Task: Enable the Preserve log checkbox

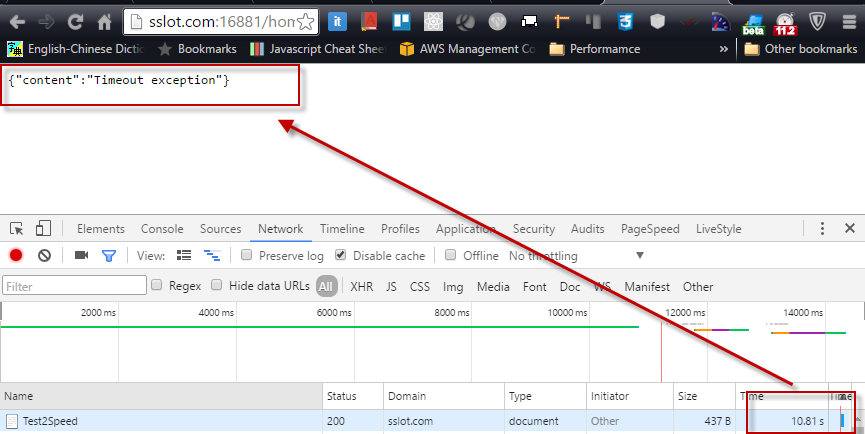Action: tap(246, 255)
